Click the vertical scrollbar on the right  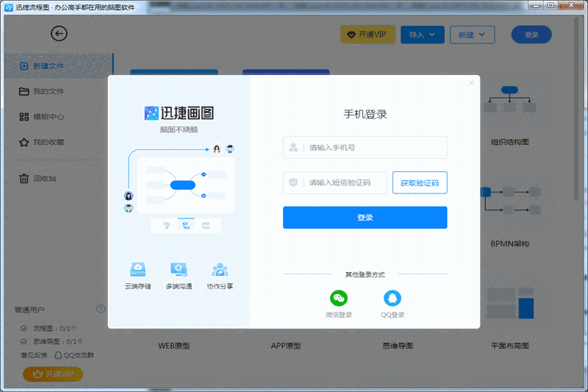(577, 109)
